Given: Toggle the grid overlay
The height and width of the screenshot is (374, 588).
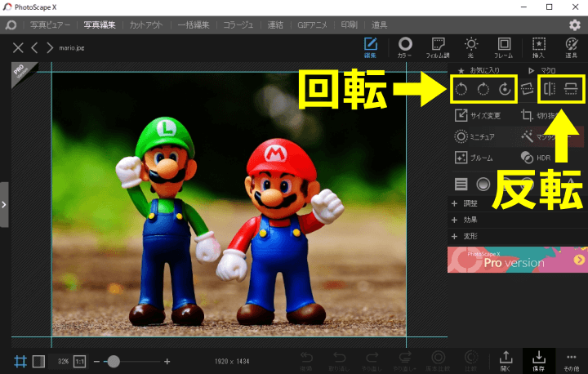Looking at the screenshot, I should click(x=20, y=362).
